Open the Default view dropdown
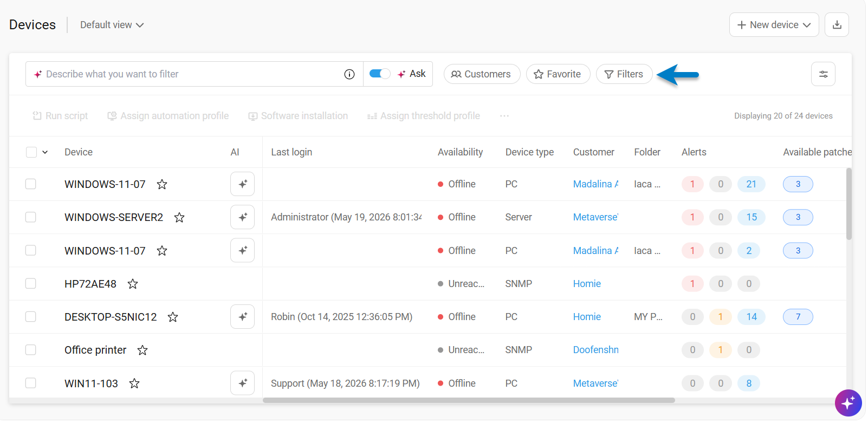Screen dimensions: 868x423 (112, 25)
